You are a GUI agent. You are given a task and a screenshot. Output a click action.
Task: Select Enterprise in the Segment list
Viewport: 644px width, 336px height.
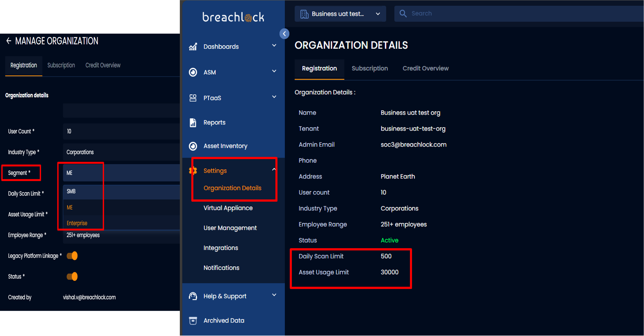tap(122, 223)
